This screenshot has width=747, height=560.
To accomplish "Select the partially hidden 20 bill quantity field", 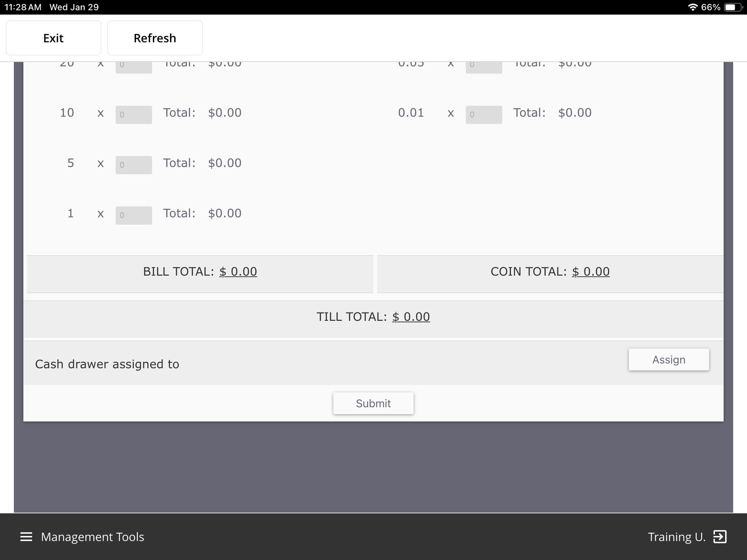I will pos(134,68).
